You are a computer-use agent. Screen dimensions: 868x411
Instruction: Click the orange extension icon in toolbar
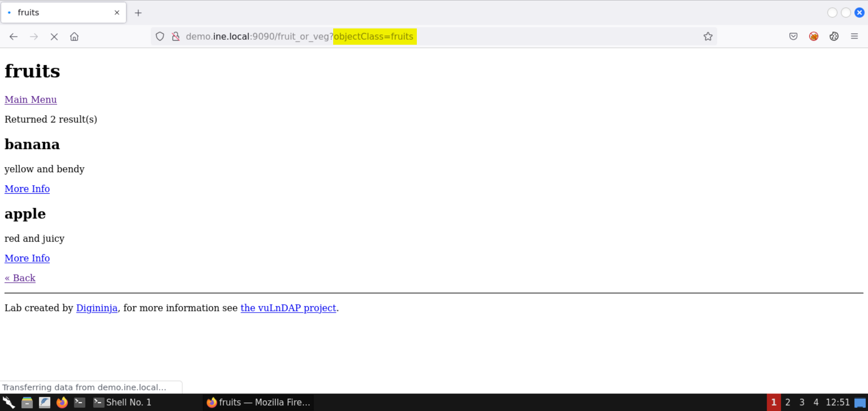pyautogui.click(x=814, y=37)
